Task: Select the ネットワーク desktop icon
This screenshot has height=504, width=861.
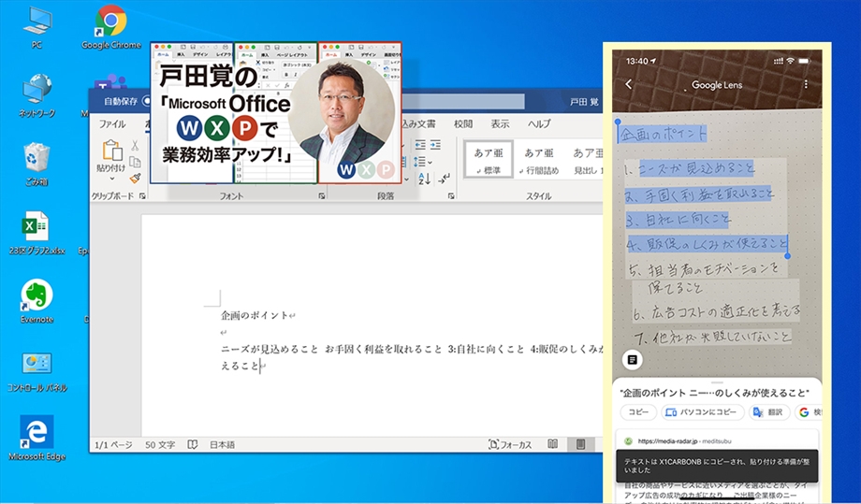Action: pos(36,94)
